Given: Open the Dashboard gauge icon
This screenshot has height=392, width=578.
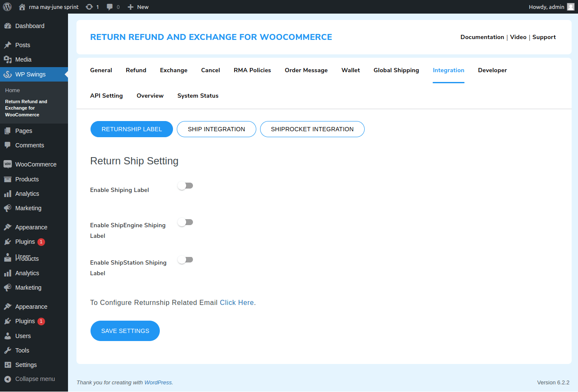Looking at the screenshot, I should tap(8, 26).
